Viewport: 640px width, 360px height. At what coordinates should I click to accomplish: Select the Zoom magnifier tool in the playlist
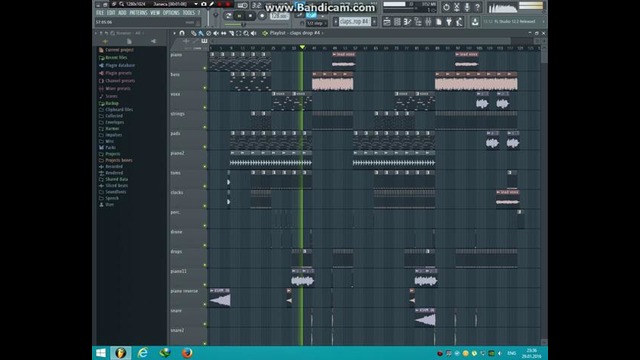pos(246,33)
